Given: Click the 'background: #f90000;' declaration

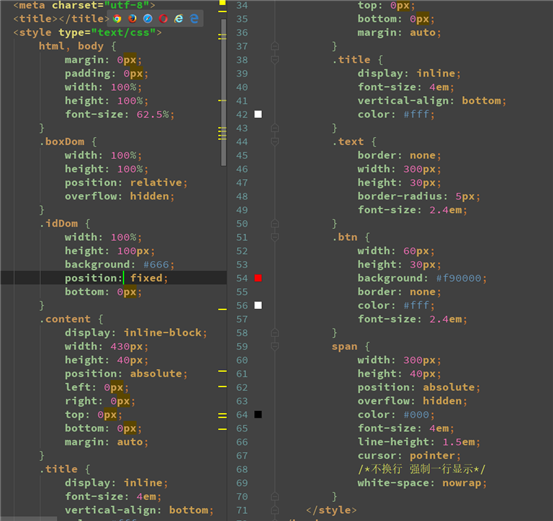Looking at the screenshot, I should [x=422, y=278].
